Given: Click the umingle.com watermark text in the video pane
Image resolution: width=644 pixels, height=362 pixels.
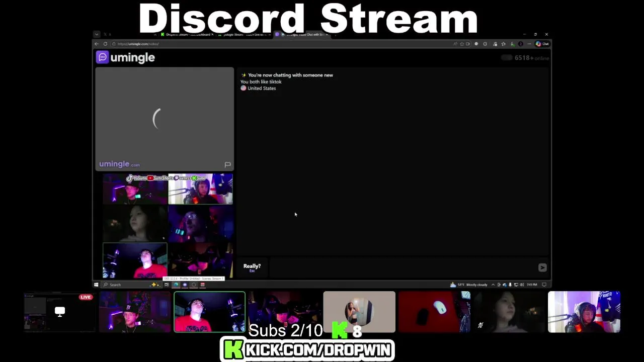Looking at the screenshot, I should 119,164.
